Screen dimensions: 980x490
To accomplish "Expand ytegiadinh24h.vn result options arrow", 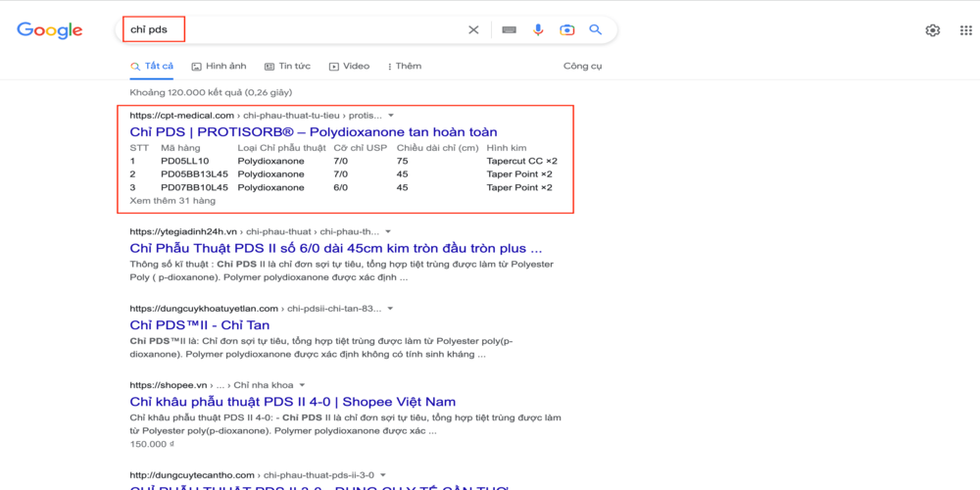I will point(388,232).
